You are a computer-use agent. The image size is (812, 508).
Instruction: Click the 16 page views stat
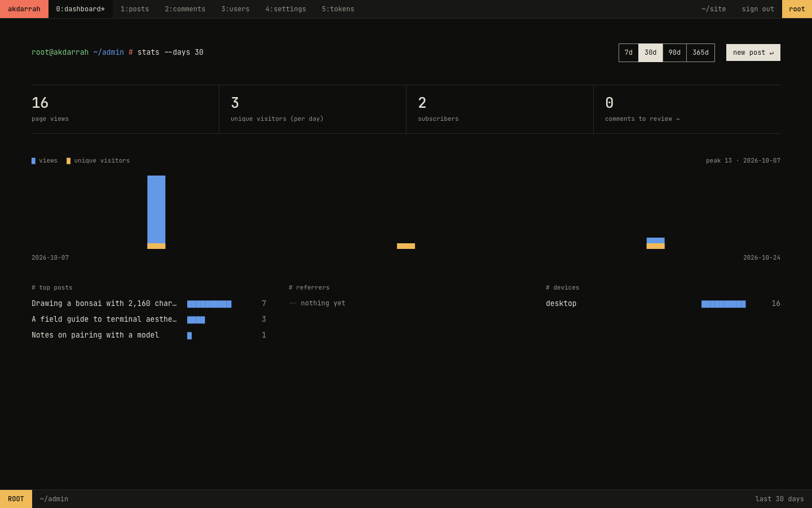point(125,110)
